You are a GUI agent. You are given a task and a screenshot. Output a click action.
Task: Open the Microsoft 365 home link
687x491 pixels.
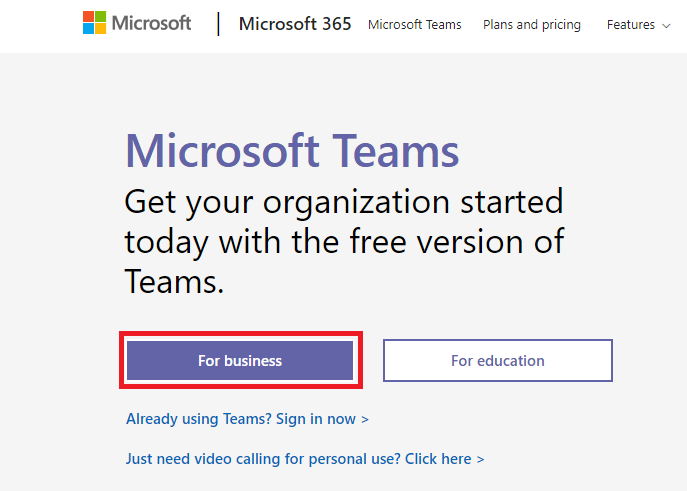(295, 24)
